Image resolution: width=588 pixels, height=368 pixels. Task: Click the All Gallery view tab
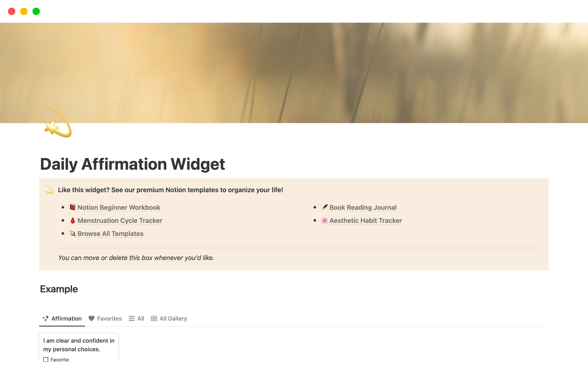168,318
